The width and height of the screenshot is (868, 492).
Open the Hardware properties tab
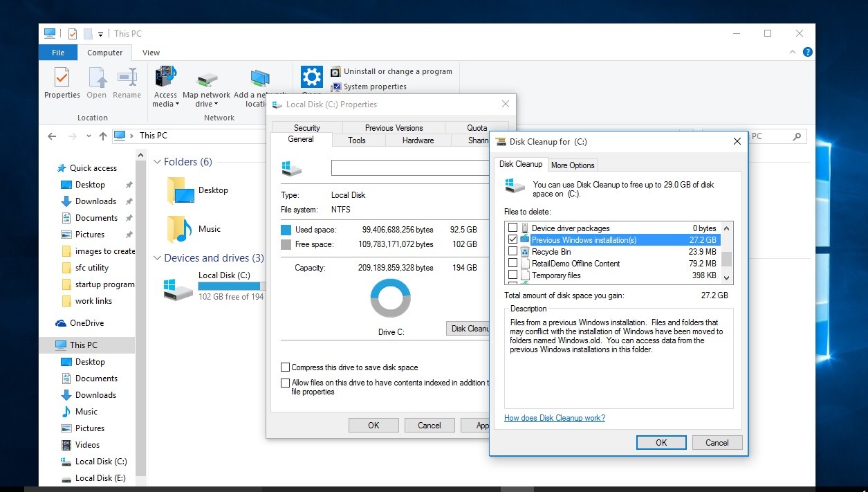point(418,140)
